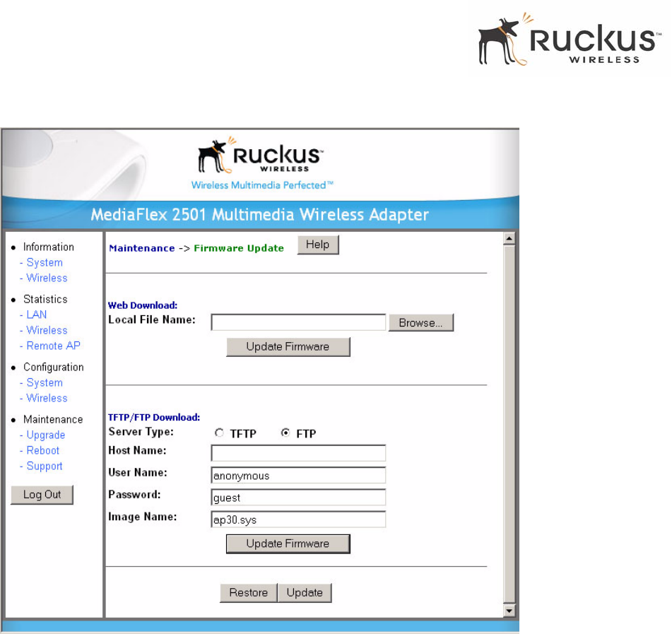View Wireless statistics page

click(47, 330)
